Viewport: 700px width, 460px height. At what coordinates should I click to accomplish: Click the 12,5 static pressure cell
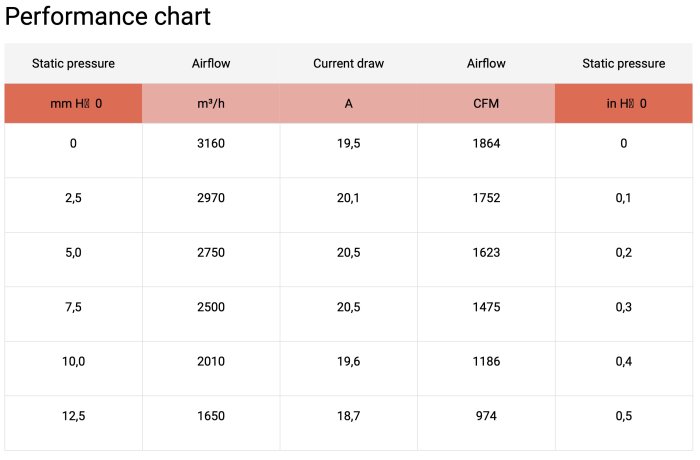74,416
